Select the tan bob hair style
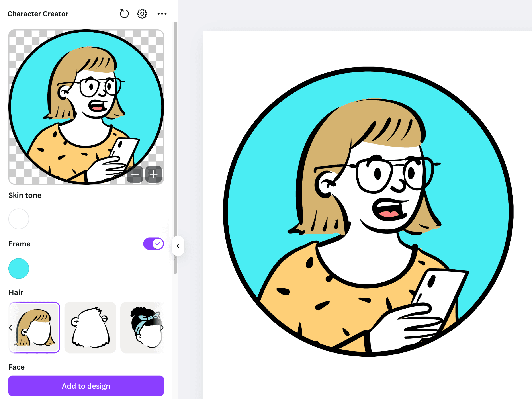532x399 pixels. 34,328
